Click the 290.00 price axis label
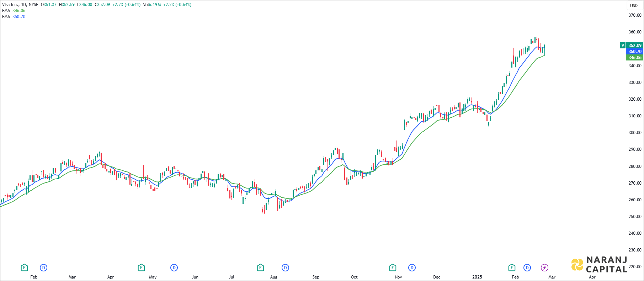 [x=635, y=149]
